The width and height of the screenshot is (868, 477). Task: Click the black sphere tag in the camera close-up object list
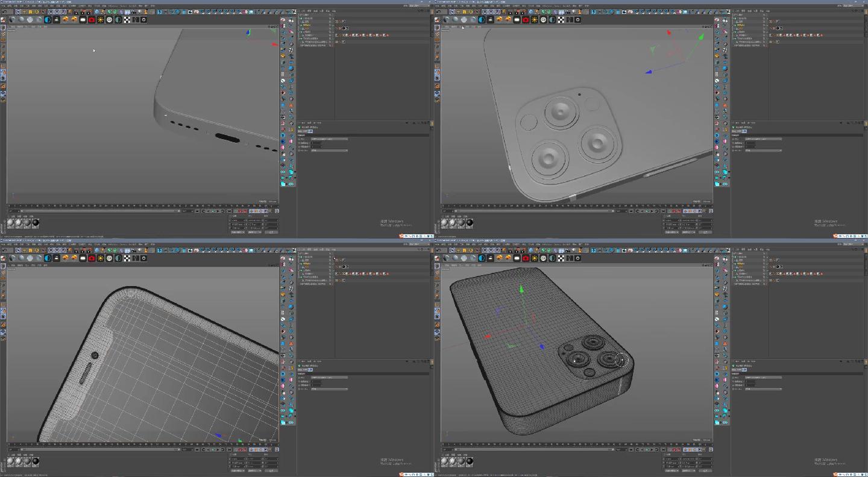coord(777,28)
